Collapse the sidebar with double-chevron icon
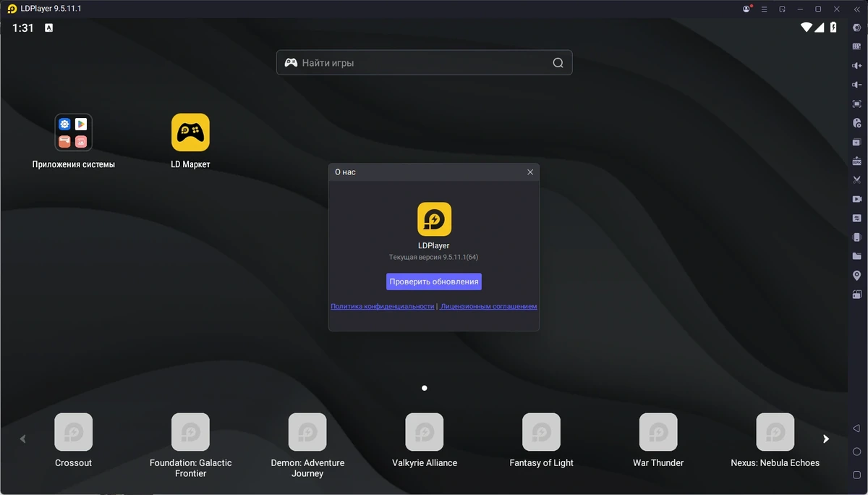This screenshot has width=868, height=495. (858, 9)
